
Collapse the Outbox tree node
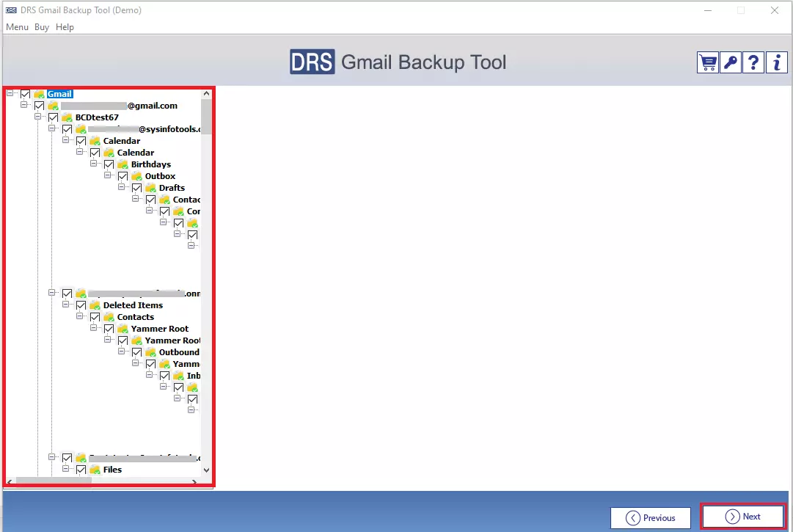(107, 175)
